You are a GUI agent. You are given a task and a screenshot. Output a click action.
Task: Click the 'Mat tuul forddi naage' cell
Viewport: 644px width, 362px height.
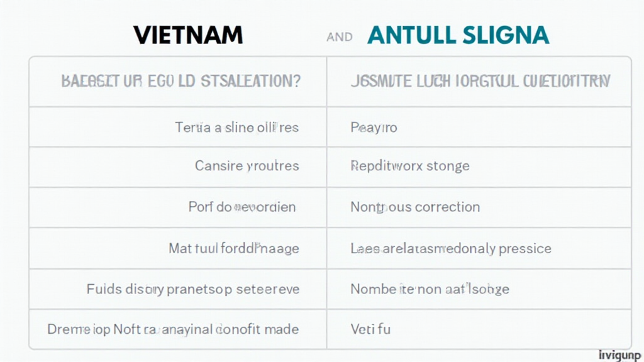pyautogui.click(x=233, y=248)
